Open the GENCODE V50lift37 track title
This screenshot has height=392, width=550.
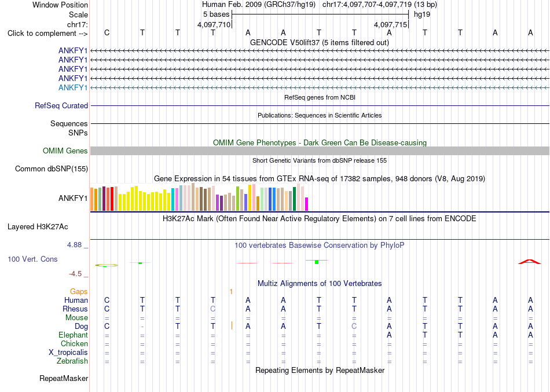click(x=319, y=42)
